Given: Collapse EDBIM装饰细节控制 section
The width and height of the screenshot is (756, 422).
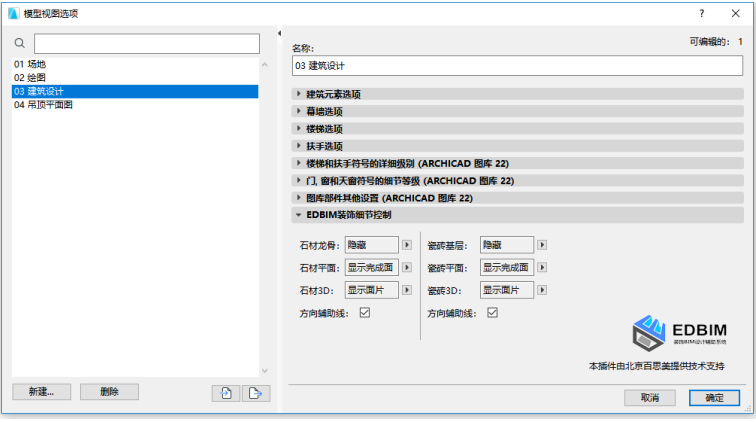Looking at the screenshot, I should coord(517,215).
